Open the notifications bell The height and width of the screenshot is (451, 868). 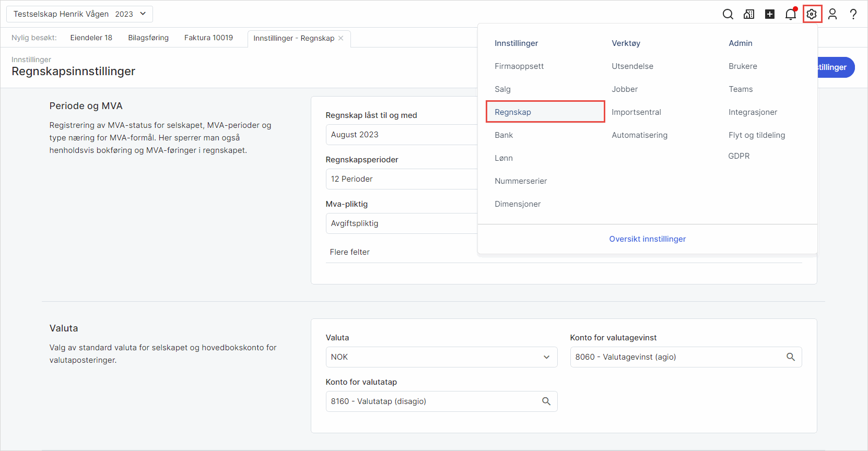pyautogui.click(x=791, y=14)
